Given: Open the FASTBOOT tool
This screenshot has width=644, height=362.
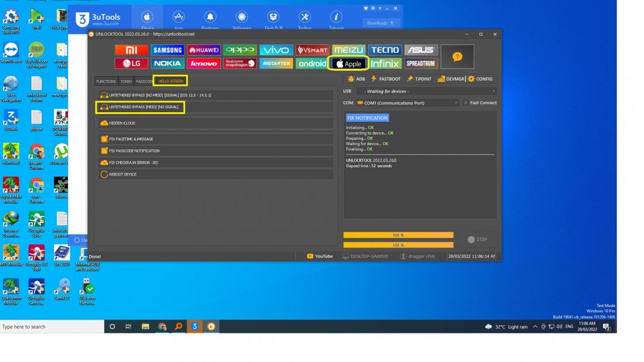Looking at the screenshot, I should (386, 79).
